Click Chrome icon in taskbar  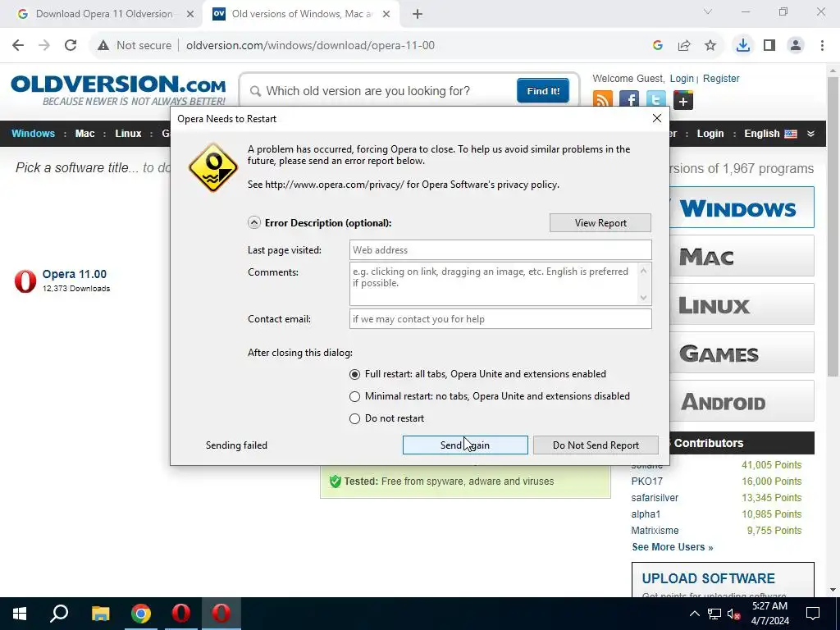pyautogui.click(x=141, y=614)
